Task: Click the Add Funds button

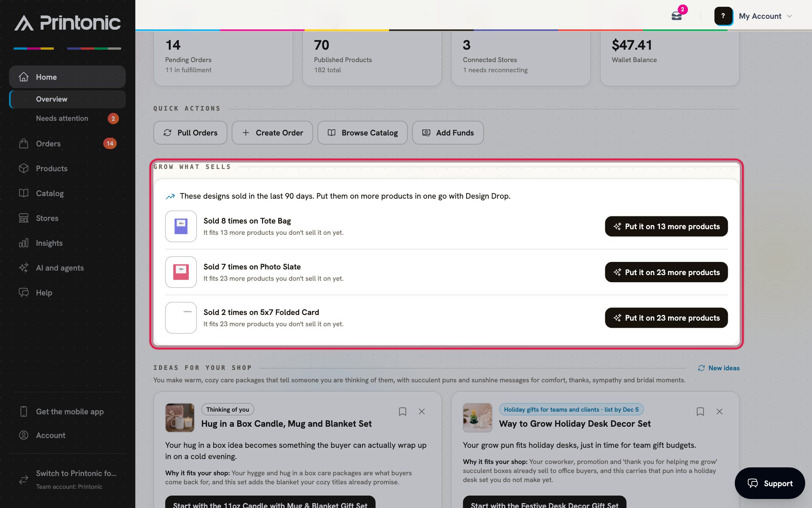Action: [x=448, y=132]
